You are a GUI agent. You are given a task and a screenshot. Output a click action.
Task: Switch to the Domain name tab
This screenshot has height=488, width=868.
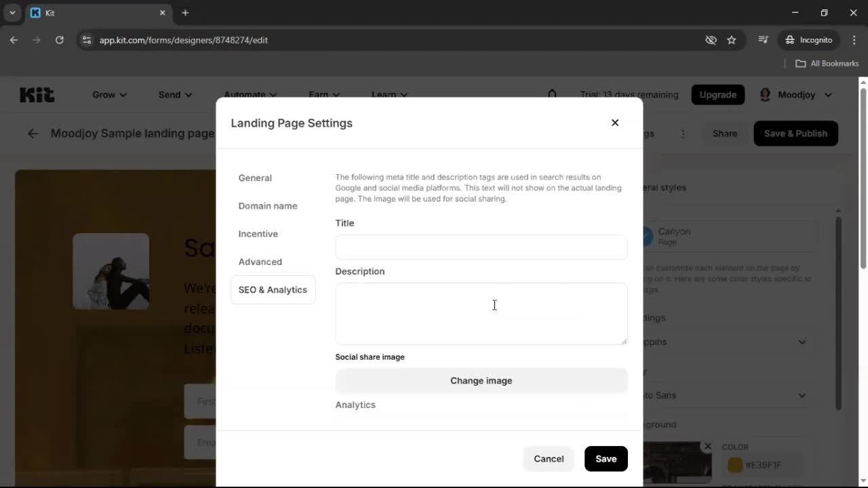[x=267, y=205]
